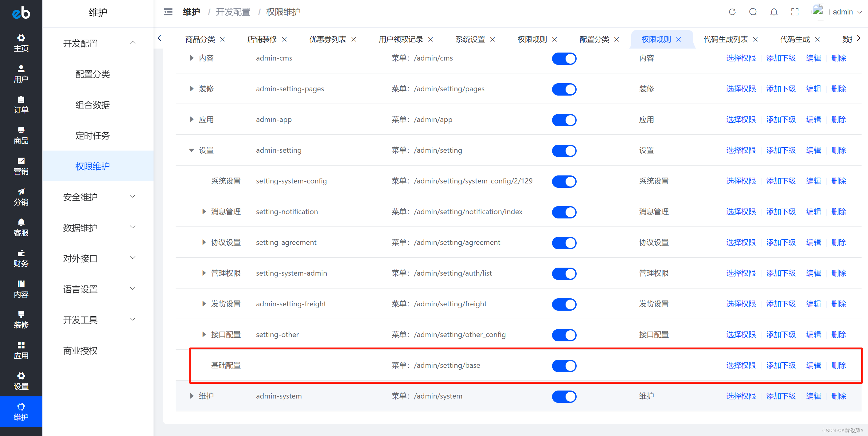Click the refresh icon in the top bar
The image size is (868, 436).
tap(732, 12)
